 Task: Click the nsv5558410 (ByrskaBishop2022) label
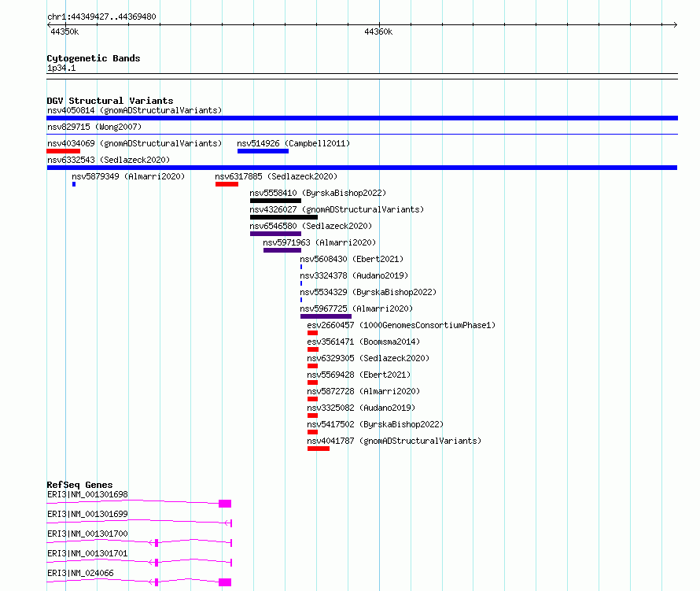coord(318,193)
